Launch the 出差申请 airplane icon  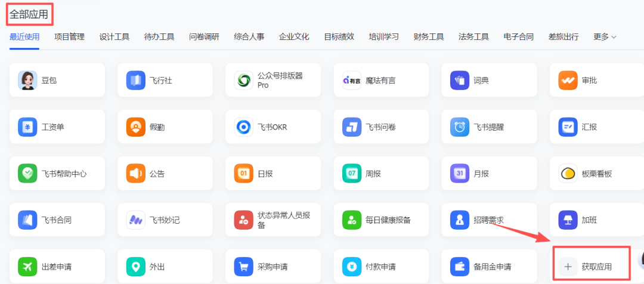[x=27, y=267]
